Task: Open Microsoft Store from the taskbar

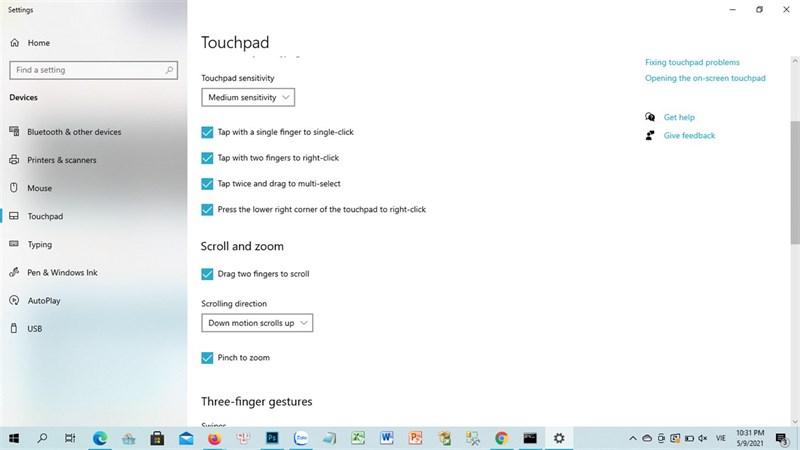Action: pos(157,438)
